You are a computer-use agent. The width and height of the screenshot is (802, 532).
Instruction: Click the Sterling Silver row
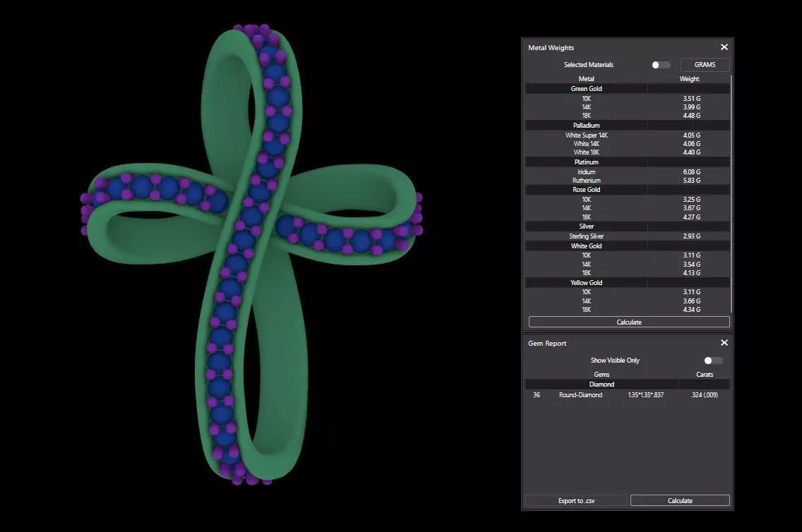point(628,236)
